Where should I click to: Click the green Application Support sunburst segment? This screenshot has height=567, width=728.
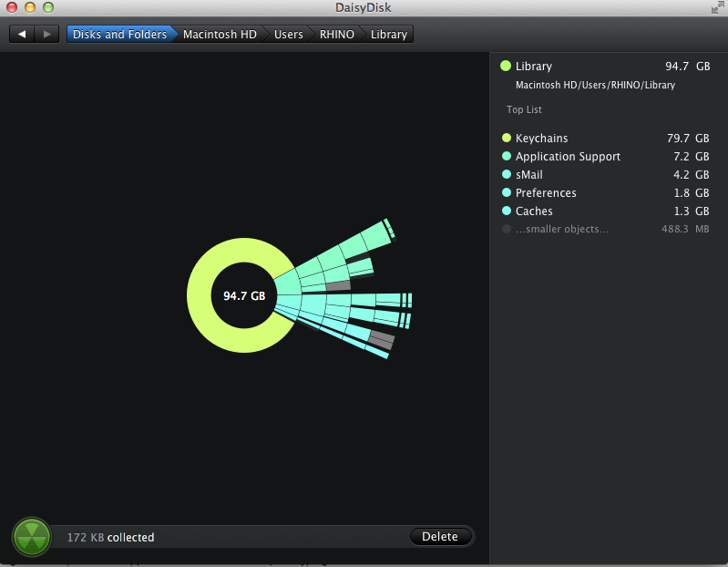tap(288, 282)
